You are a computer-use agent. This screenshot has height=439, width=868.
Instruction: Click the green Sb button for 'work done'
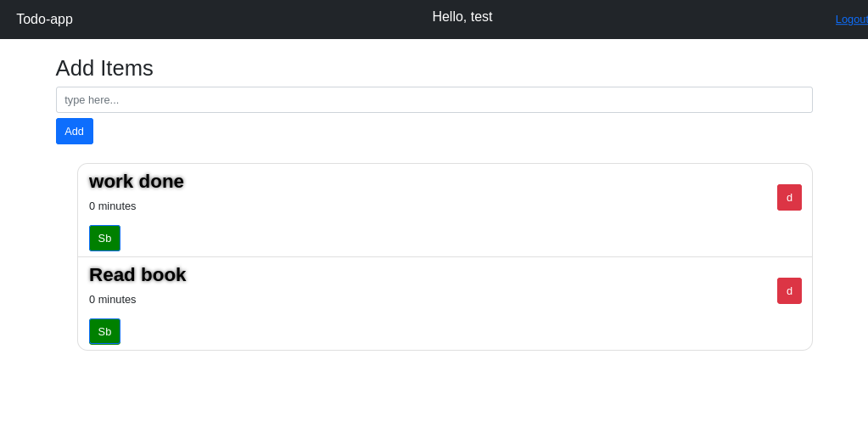pos(104,239)
